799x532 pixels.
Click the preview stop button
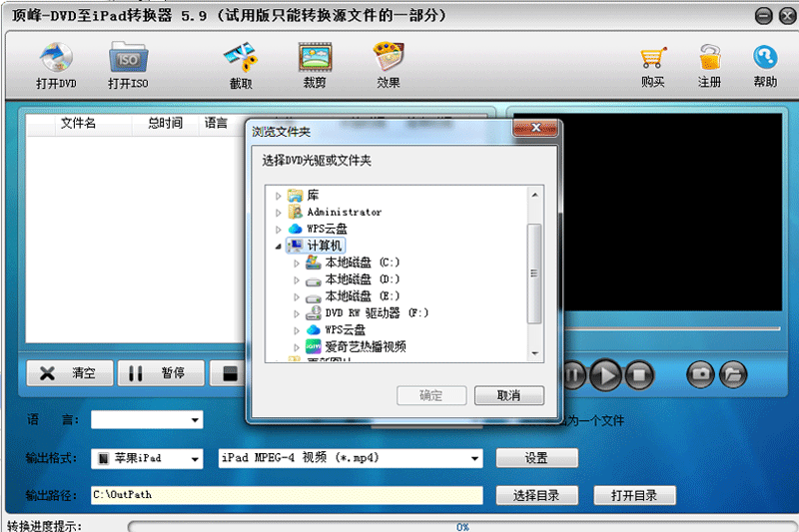tap(639, 375)
